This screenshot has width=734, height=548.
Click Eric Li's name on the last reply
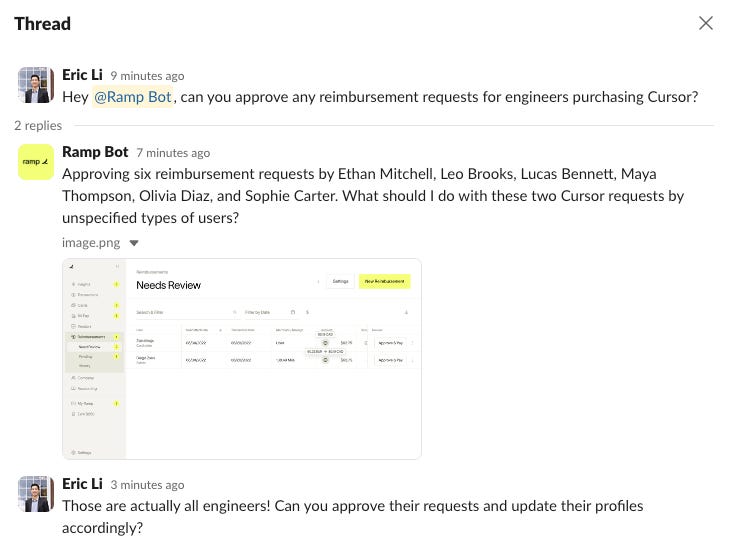click(82, 484)
